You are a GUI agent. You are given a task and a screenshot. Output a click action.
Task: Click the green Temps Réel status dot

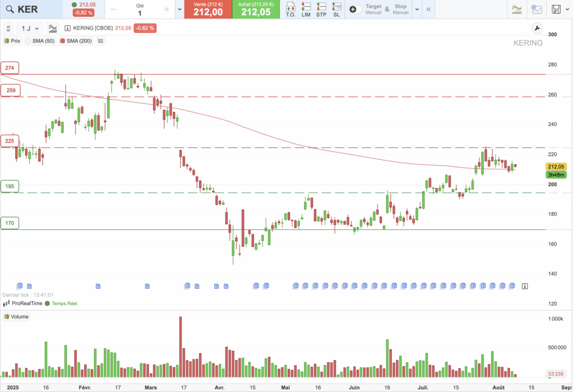[47, 303]
